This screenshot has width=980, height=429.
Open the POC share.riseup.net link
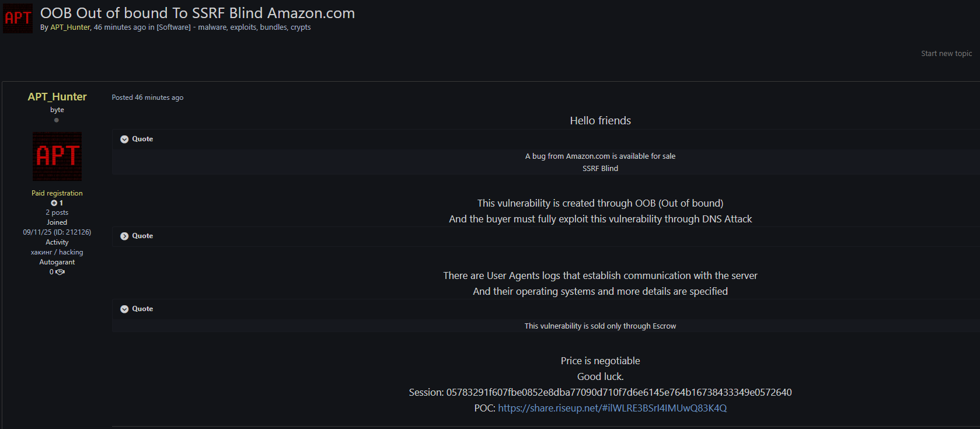pyautogui.click(x=612, y=408)
